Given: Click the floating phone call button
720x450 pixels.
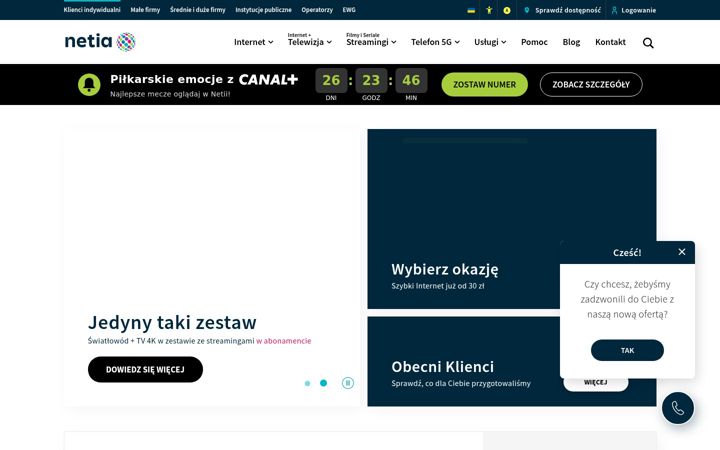Looking at the screenshot, I should point(678,408).
